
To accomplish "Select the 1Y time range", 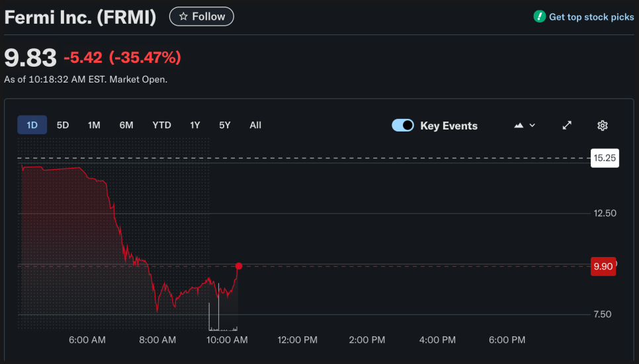I will click(x=195, y=125).
